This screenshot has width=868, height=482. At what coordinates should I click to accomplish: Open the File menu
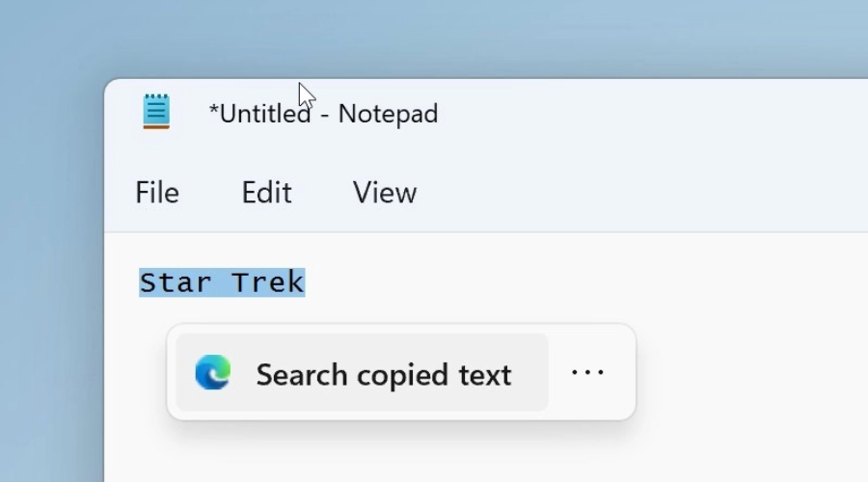pyautogui.click(x=157, y=193)
